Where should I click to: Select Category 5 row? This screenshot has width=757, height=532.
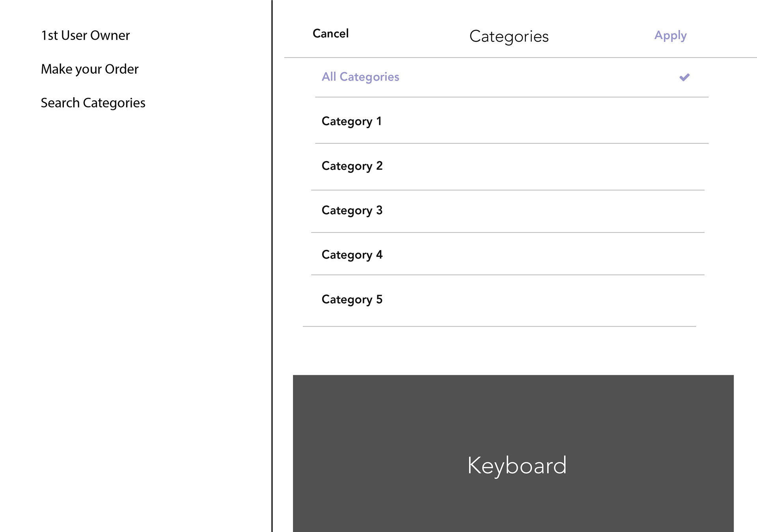pos(500,301)
